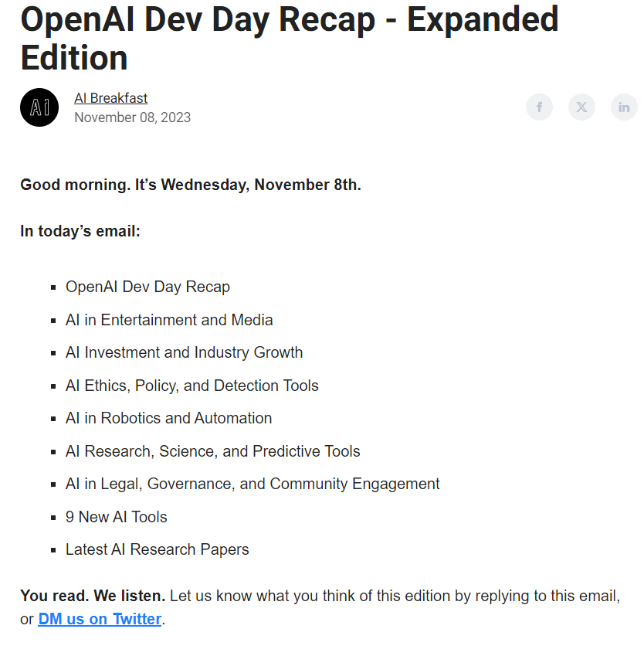Follow the DM us on Twitter link

[x=100, y=619]
